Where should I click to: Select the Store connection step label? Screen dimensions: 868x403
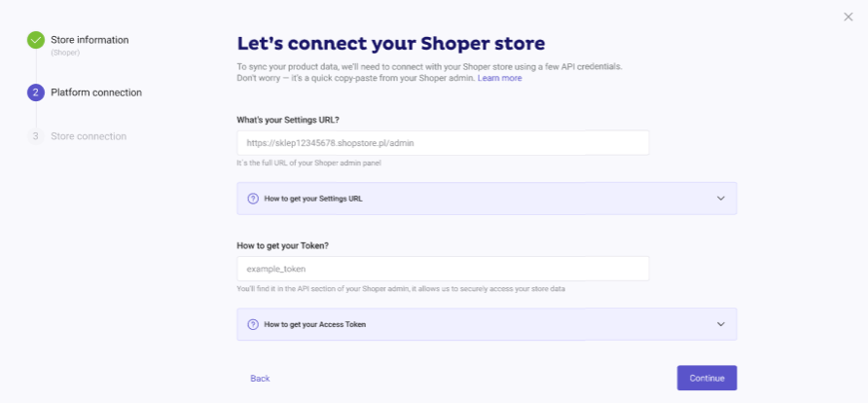(89, 136)
